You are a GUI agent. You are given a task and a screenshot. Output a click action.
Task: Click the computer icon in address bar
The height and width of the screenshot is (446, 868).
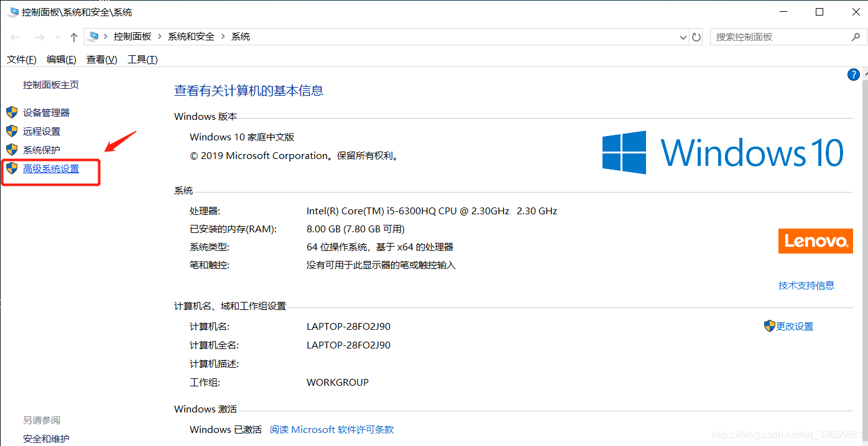pos(94,37)
